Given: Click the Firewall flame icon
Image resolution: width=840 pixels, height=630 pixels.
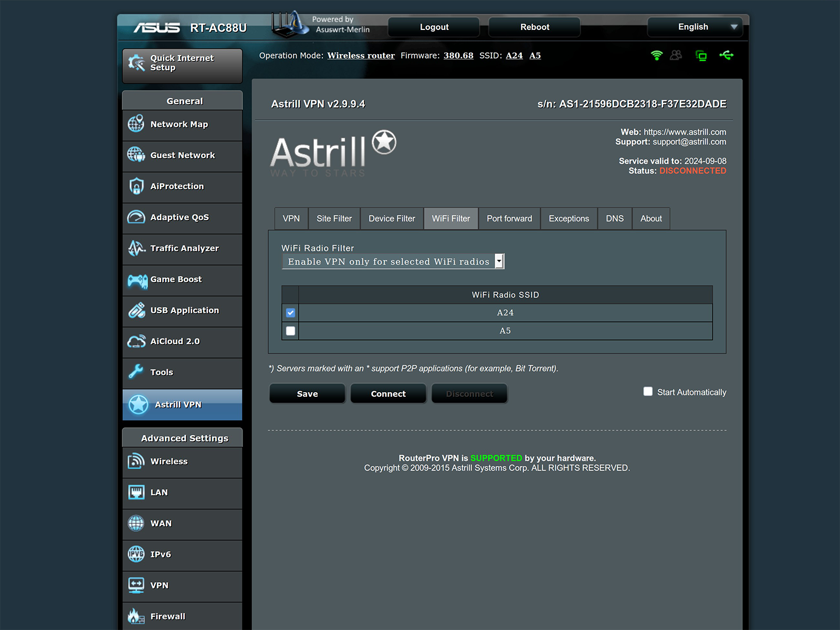Looking at the screenshot, I should pyautogui.click(x=136, y=616).
